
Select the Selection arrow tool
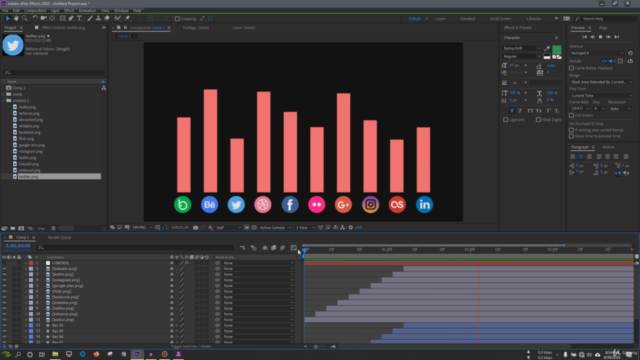pyautogui.click(x=7, y=18)
